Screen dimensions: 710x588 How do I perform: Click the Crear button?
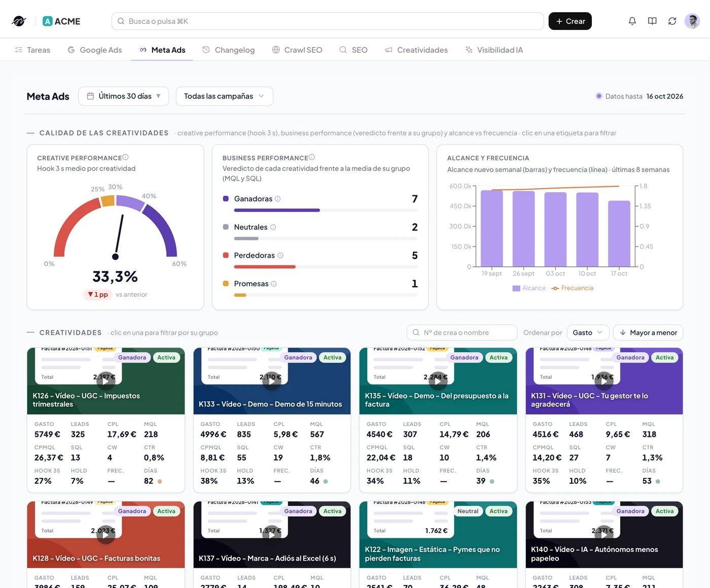[570, 21]
